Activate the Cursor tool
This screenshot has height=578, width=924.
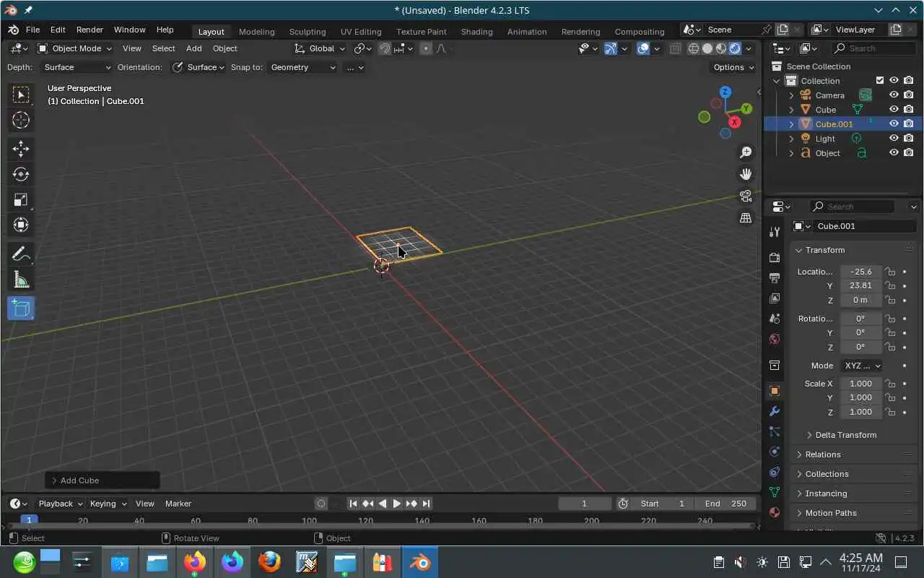coord(20,120)
